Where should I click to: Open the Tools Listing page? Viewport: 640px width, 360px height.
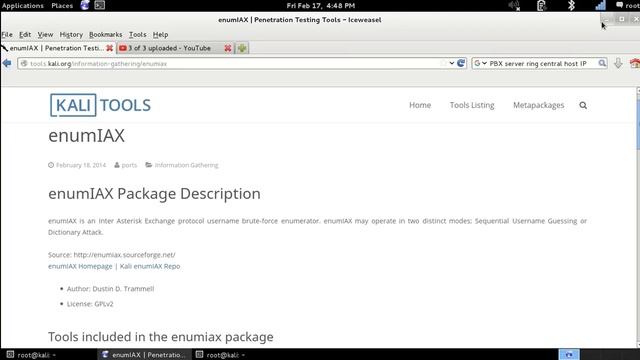472,105
